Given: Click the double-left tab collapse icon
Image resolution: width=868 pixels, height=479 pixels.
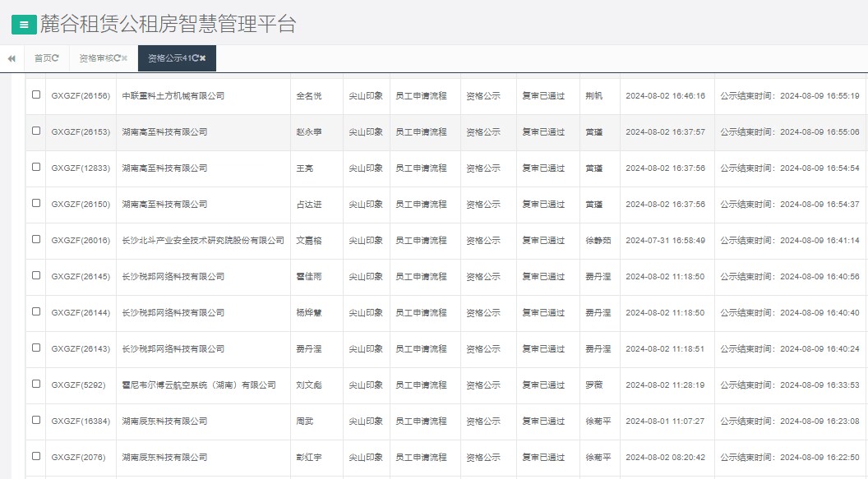Looking at the screenshot, I should pos(12,58).
